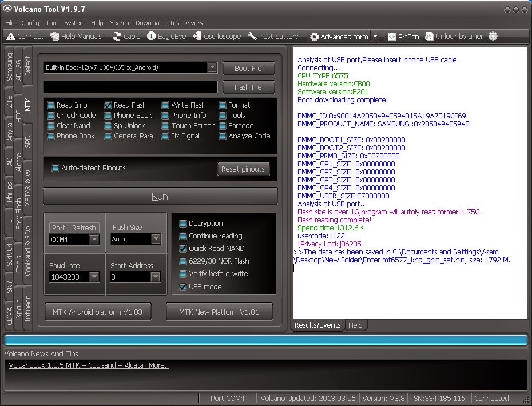The height and width of the screenshot is (406, 532).
Task: Switch to Advanced form view
Action: point(339,37)
